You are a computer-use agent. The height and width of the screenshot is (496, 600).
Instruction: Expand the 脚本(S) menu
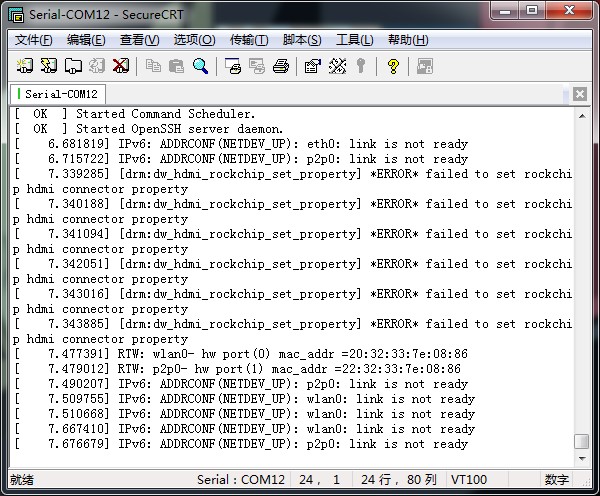(302, 40)
